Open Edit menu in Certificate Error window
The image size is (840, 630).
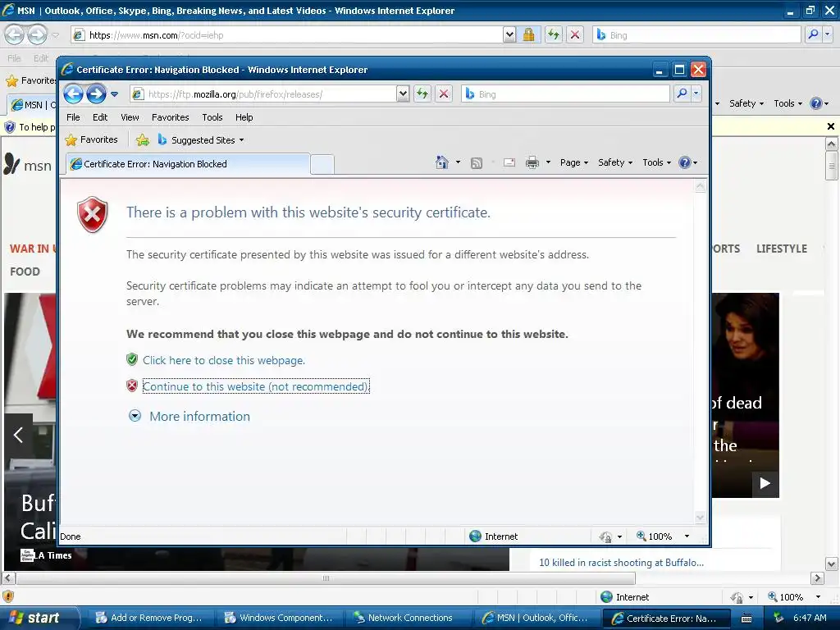pos(99,117)
